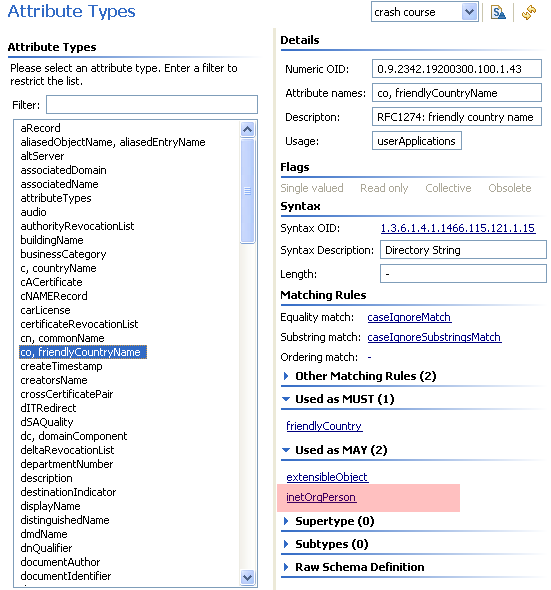Click the list scrollbar up arrow
Viewport: 551px width, 590px height.
(247, 129)
